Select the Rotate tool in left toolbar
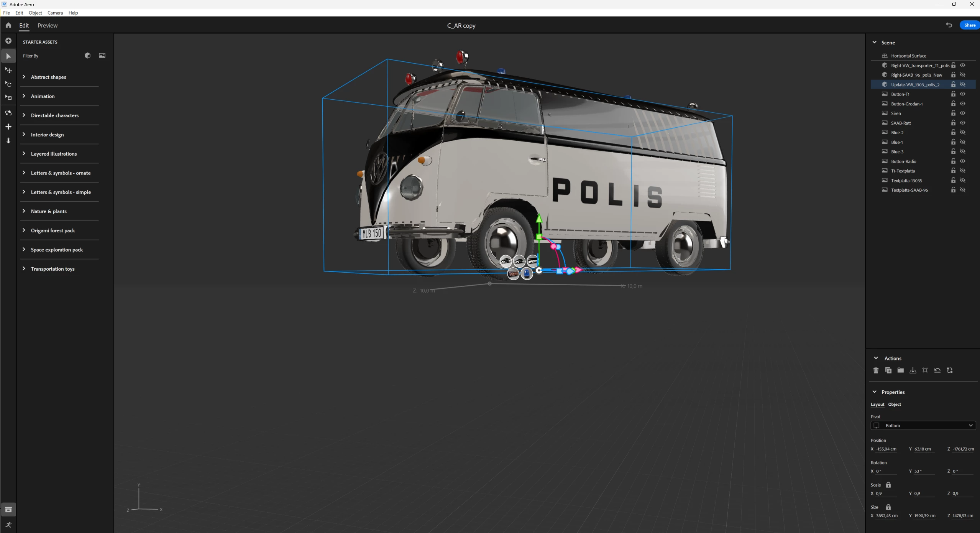 [8, 84]
